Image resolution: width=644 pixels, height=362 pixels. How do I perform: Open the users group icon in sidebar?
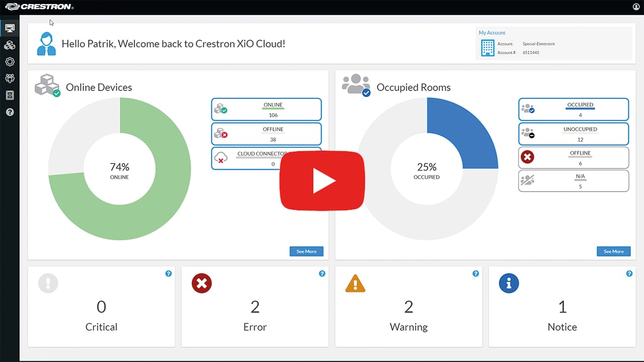coord(10,78)
